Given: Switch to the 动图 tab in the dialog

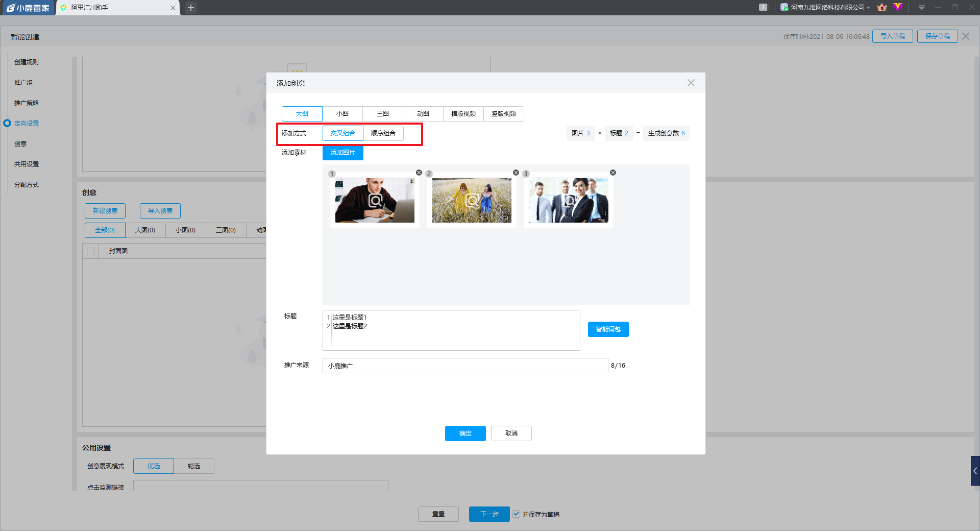Looking at the screenshot, I should [x=423, y=114].
